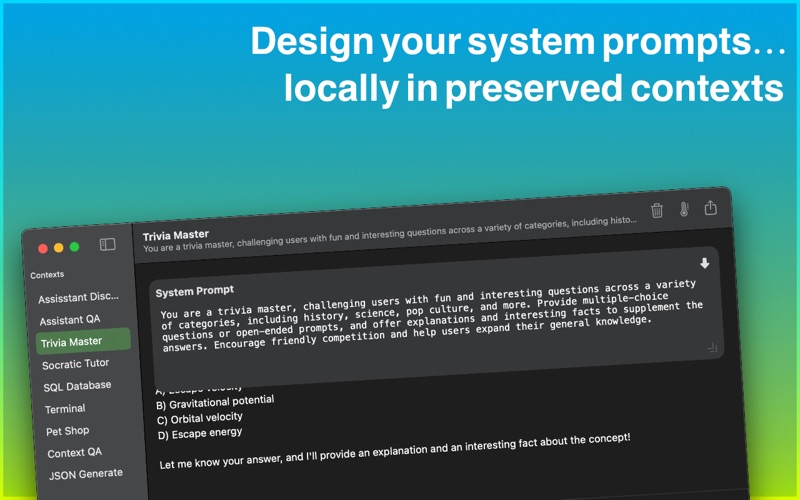Image resolution: width=800 pixels, height=500 pixels.
Task: Click the share icon in the toolbar
Action: (x=710, y=208)
